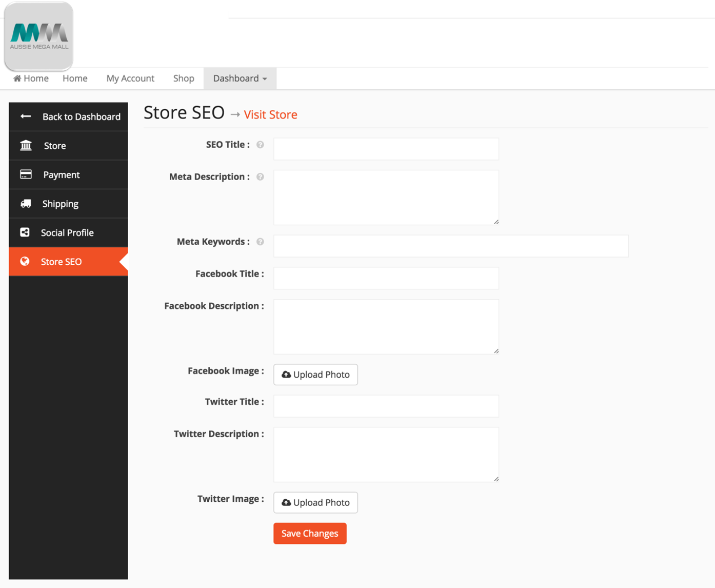Open the SEO Title help tooltip icon
Viewport: 715px width, 588px height.
coord(261,145)
